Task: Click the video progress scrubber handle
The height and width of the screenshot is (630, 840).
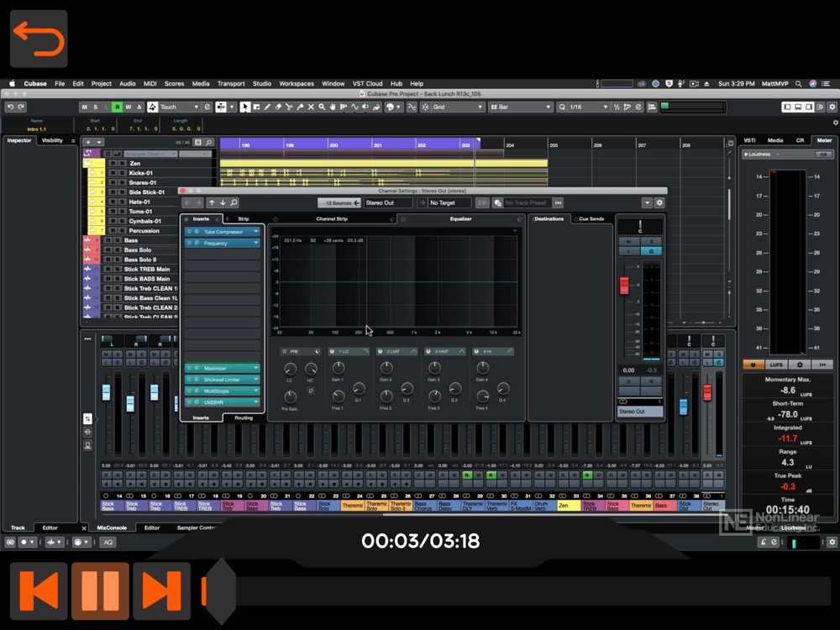Action: pos(219,591)
